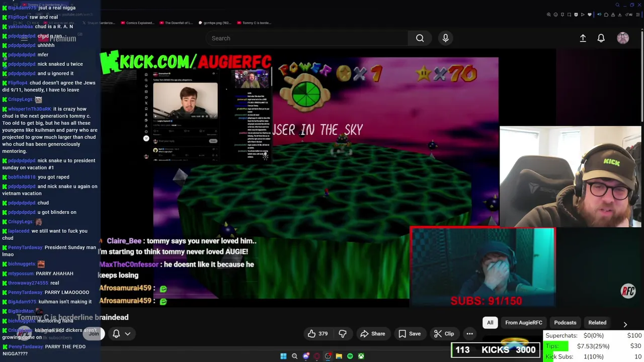Click laplacedd's chat message
This screenshot has width=644, height=362.
click(x=45, y=234)
